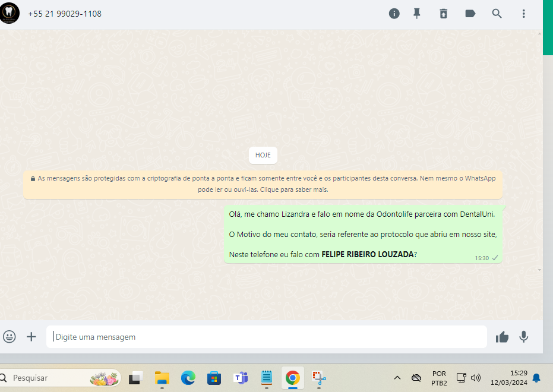Open the emoji picker smiley icon
Image resolution: width=553 pixels, height=392 pixels.
[x=10, y=337]
